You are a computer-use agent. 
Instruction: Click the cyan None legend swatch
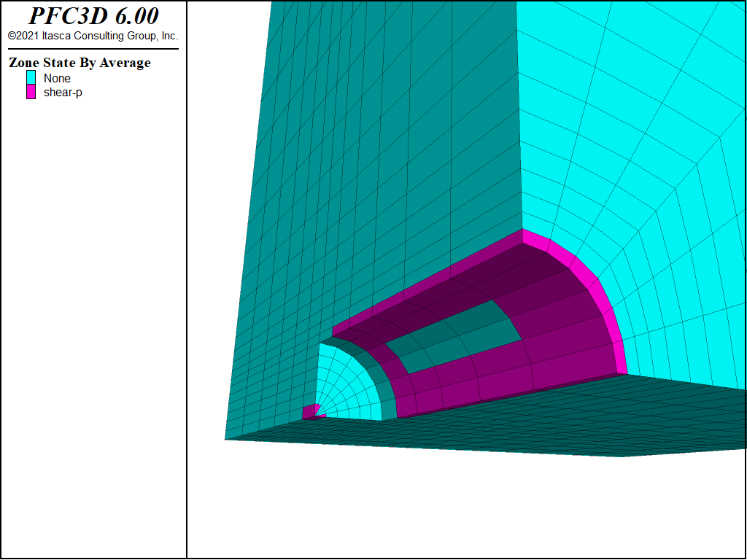[x=31, y=77]
